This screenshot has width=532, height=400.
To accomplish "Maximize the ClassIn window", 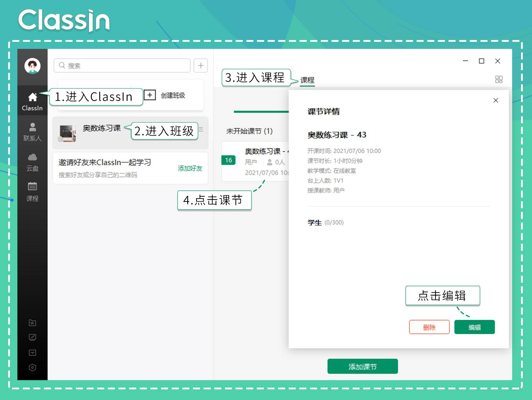I will point(482,61).
